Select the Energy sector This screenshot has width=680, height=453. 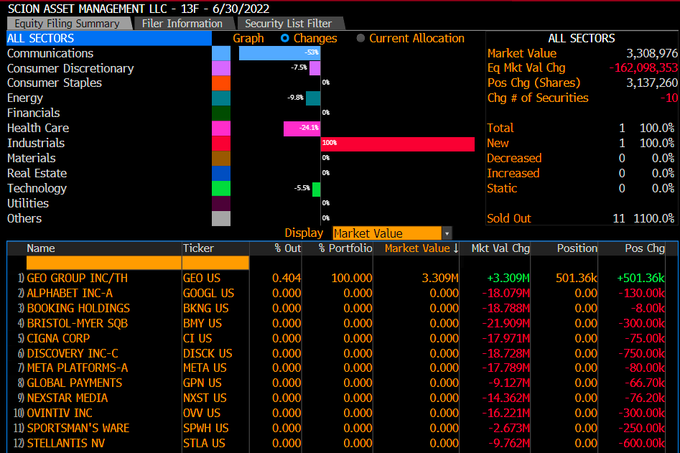[x=25, y=98]
